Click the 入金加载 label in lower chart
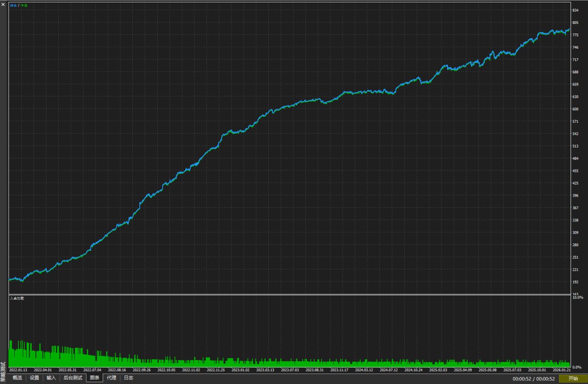The height and width of the screenshot is (384, 588). [x=17, y=298]
